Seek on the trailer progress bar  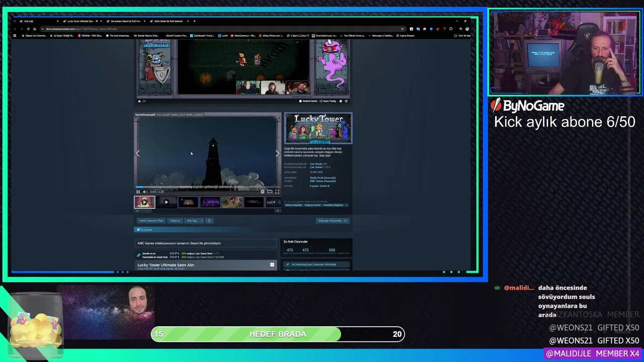click(x=207, y=187)
